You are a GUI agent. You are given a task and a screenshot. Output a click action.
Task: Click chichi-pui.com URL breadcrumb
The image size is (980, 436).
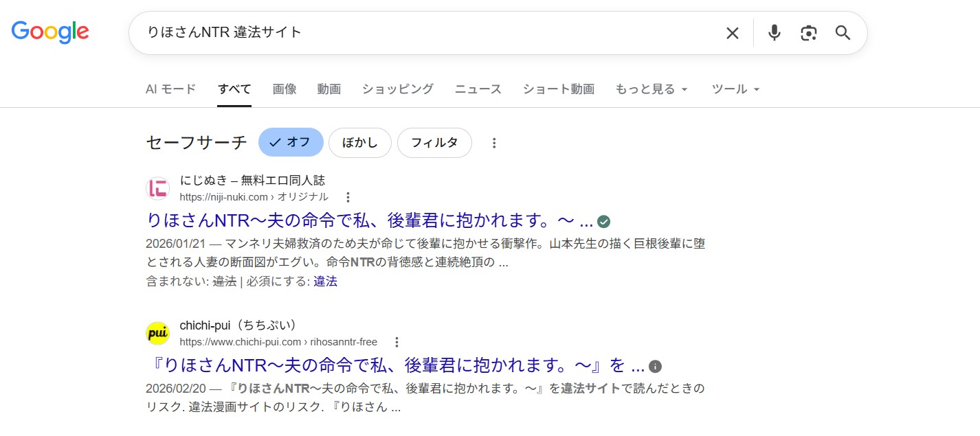tap(278, 342)
